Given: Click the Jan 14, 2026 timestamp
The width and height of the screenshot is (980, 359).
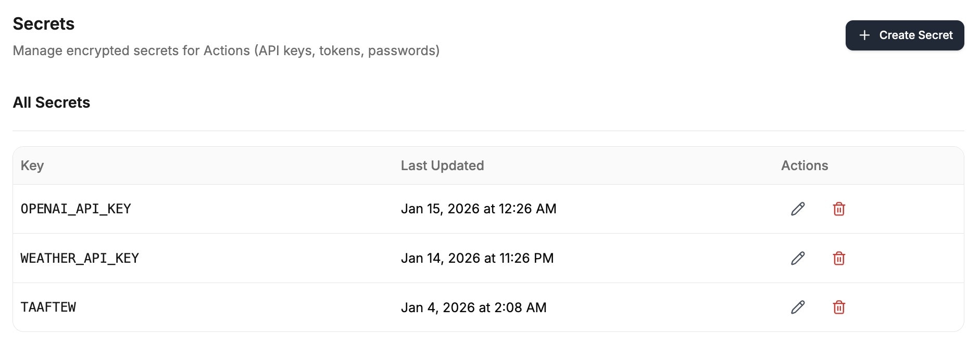Looking at the screenshot, I should point(477,258).
